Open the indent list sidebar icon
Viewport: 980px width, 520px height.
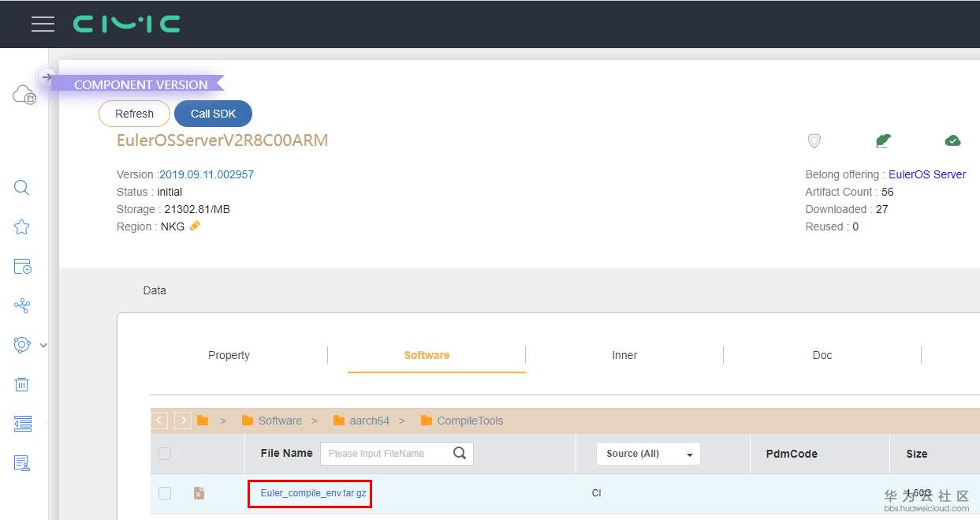22,424
